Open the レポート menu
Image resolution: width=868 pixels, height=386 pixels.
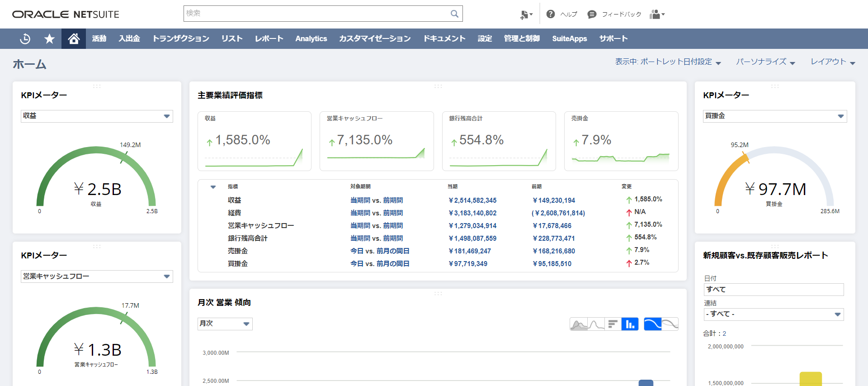click(269, 39)
